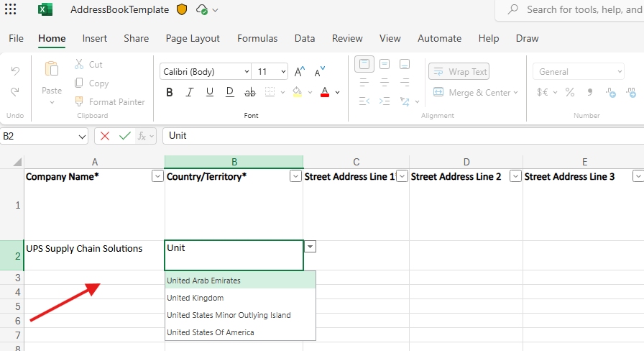The width and height of the screenshot is (644, 351).
Task: Expand the Paste options arrow
Action: [52, 103]
